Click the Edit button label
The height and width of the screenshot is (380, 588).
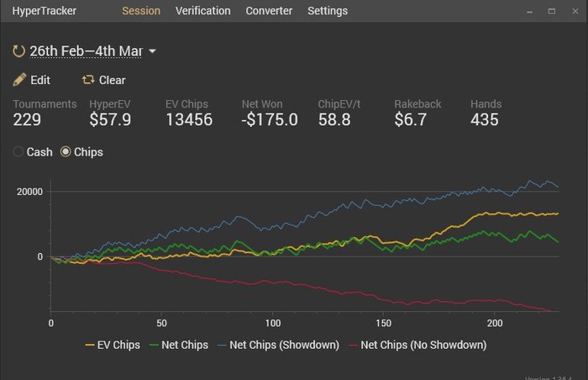point(40,80)
